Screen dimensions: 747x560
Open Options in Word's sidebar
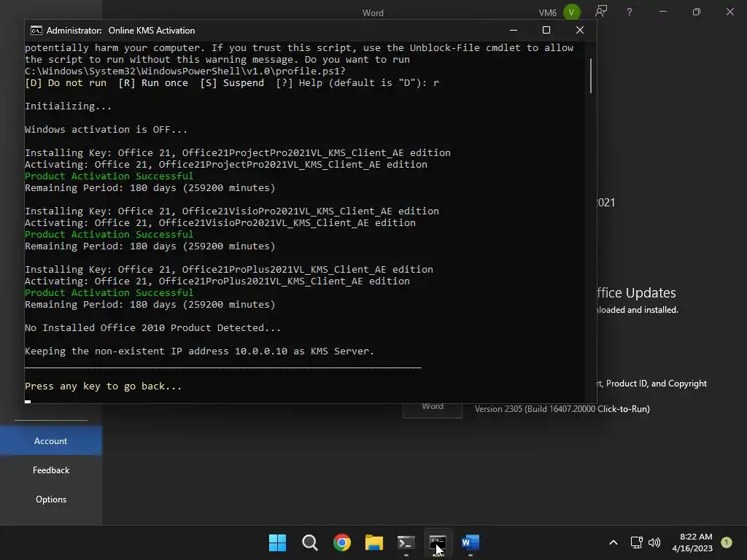pos(50,499)
